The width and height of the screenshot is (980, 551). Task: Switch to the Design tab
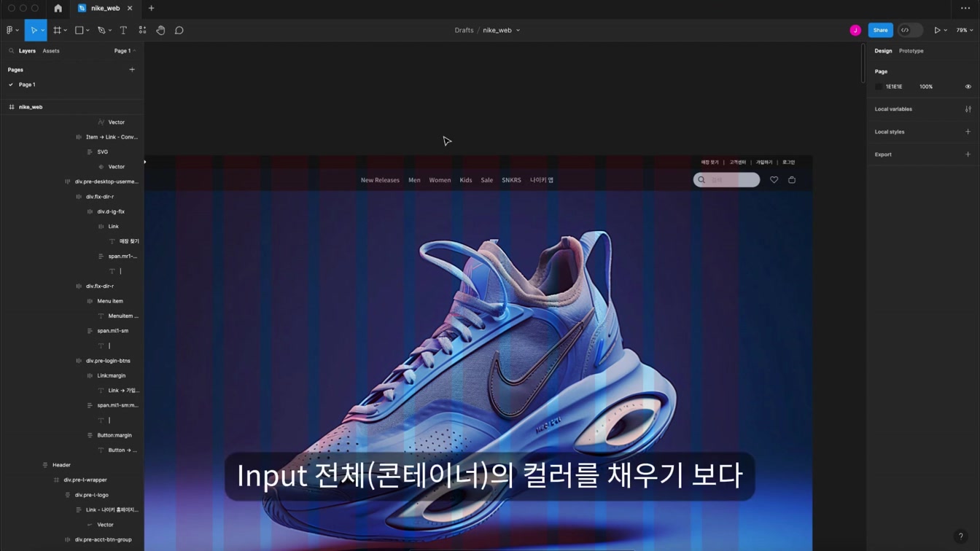(883, 51)
